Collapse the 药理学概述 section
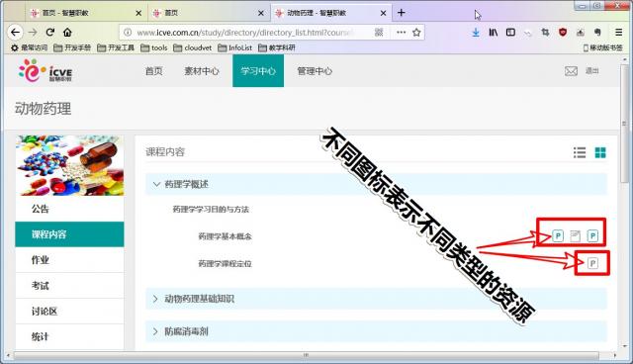Viewport: 633px width, 364px height. coord(156,184)
